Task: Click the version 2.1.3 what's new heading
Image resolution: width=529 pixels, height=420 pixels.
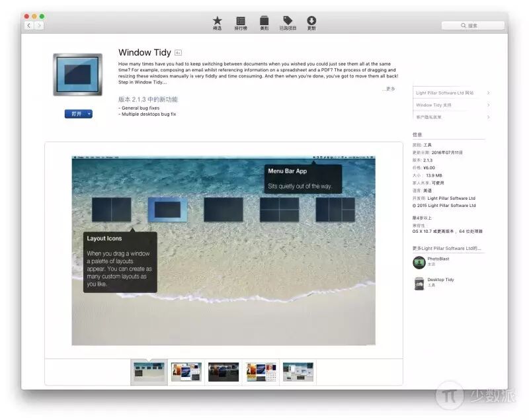Action: coord(147,99)
